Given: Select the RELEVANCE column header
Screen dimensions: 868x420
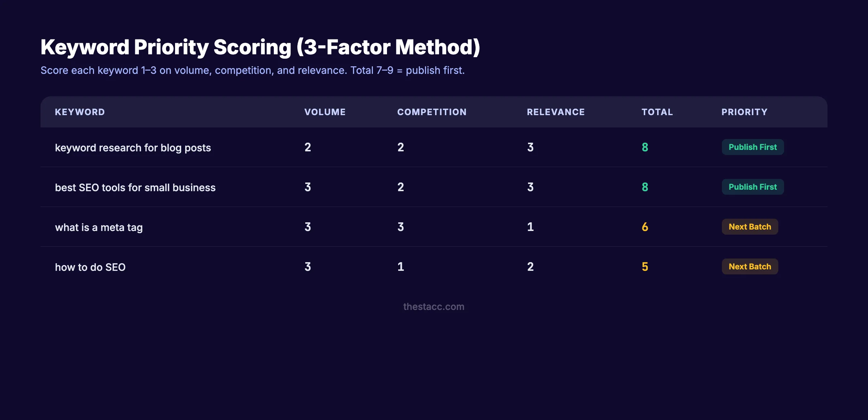Looking at the screenshot, I should [x=556, y=112].
